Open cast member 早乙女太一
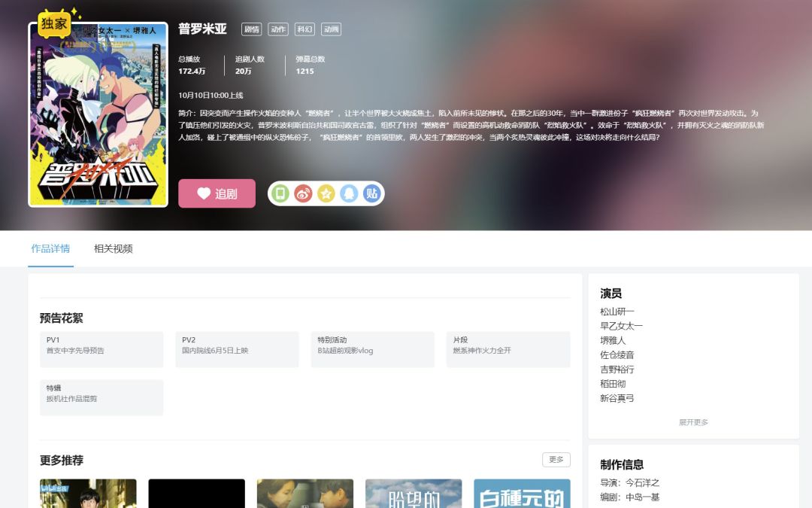The height and width of the screenshot is (508, 812). 622,326
